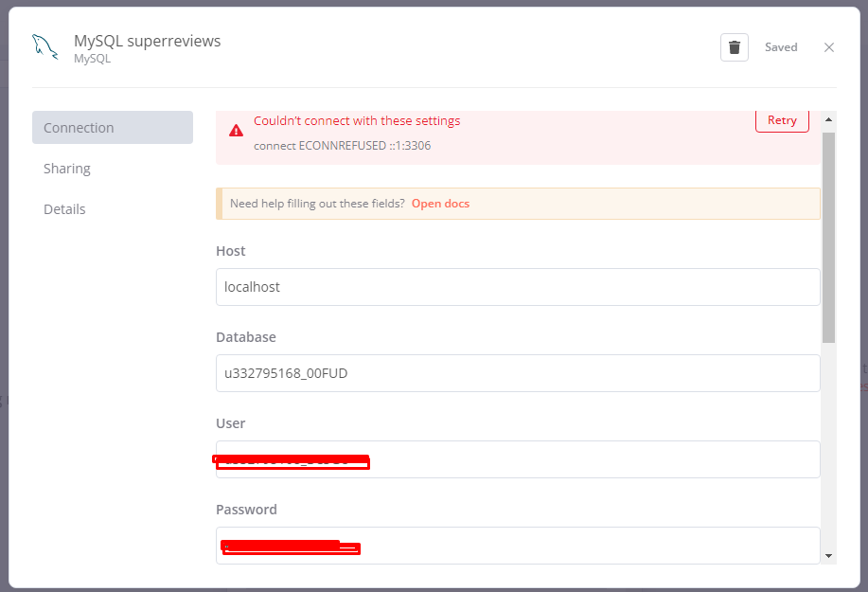Click the Database field label
868x592 pixels.
246,337
